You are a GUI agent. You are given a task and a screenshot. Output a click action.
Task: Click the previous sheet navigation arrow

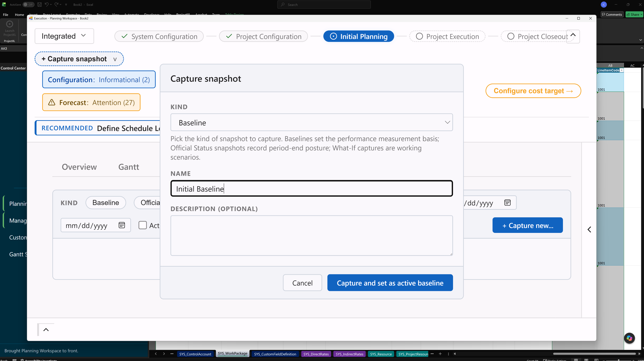pos(156,354)
